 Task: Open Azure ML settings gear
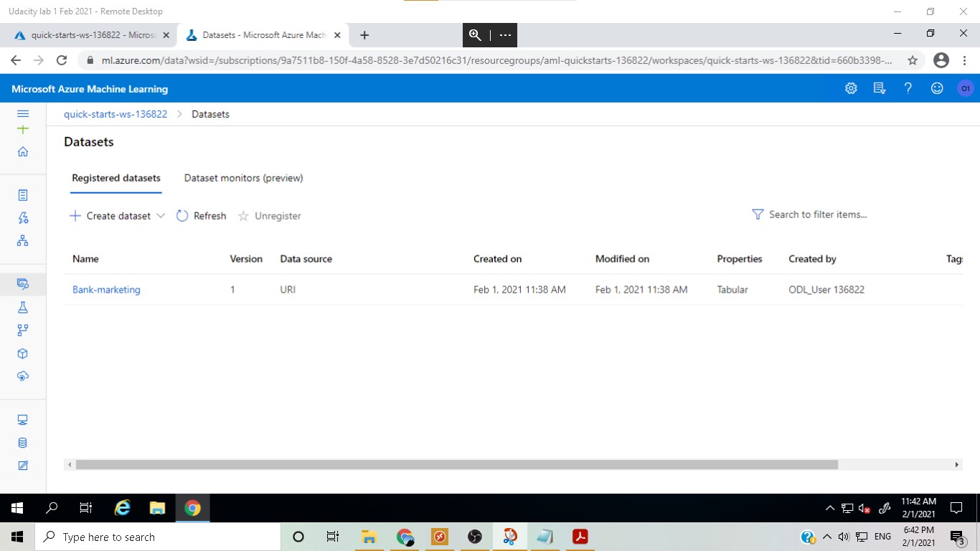pos(851,88)
